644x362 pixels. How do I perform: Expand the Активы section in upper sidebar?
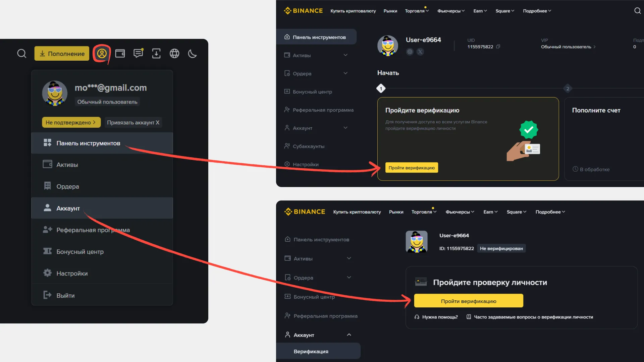(x=345, y=55)
